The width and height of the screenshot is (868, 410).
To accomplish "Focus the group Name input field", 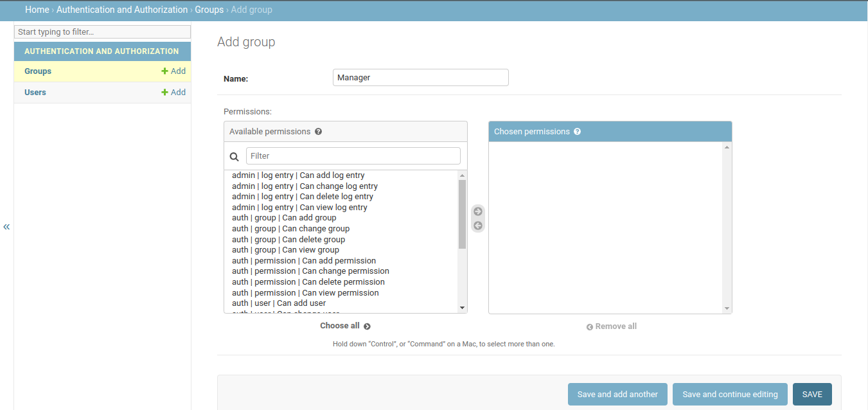I will coord(421,78).
